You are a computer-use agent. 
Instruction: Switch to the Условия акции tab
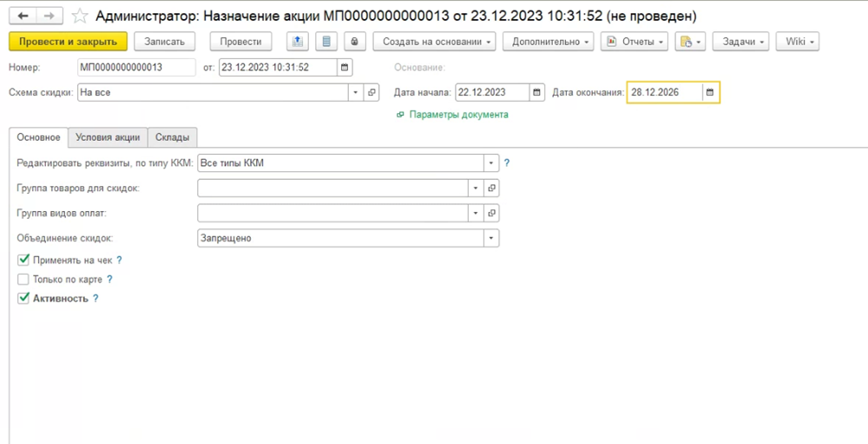point(108,137)
